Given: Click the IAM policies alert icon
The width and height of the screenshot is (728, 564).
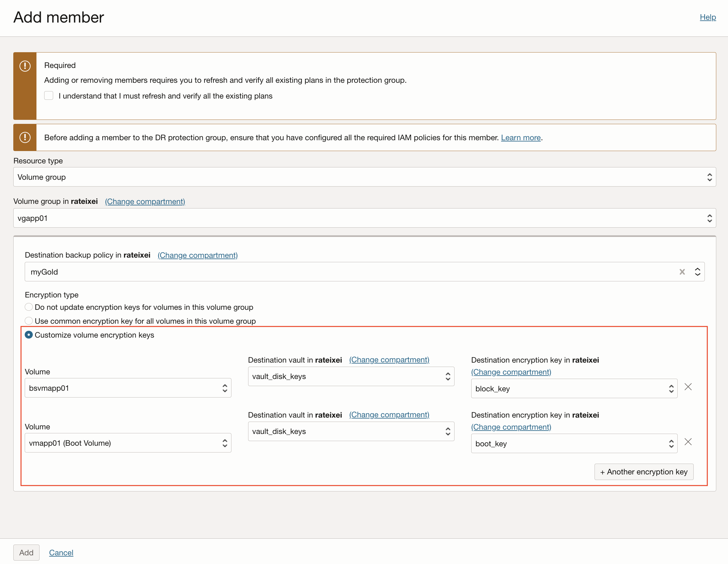Looking at the screenshot, I should (x=25, y=137).
